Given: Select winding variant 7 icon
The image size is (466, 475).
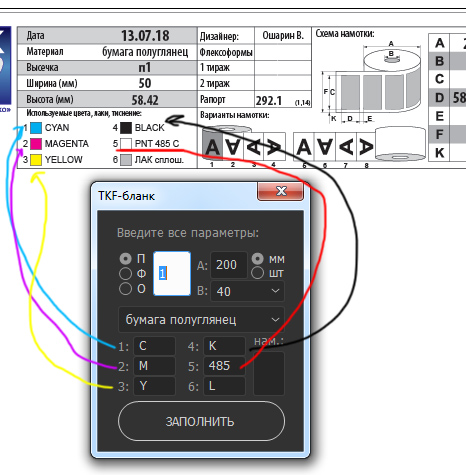Looking at the screenshot, I should pyautogui.click(x=346, y=147).
